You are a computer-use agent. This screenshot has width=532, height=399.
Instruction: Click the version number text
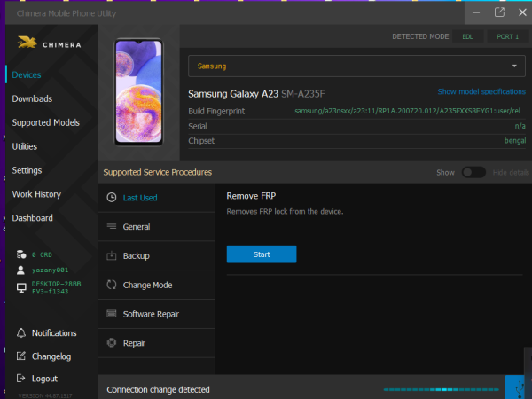45,395
